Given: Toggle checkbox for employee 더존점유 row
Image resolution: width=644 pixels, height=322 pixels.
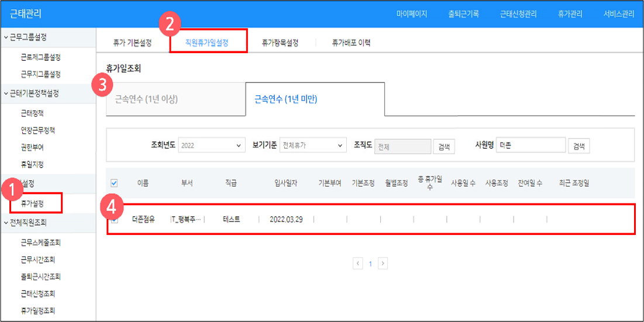Looking at the screenshot, I should pos(115,220).
